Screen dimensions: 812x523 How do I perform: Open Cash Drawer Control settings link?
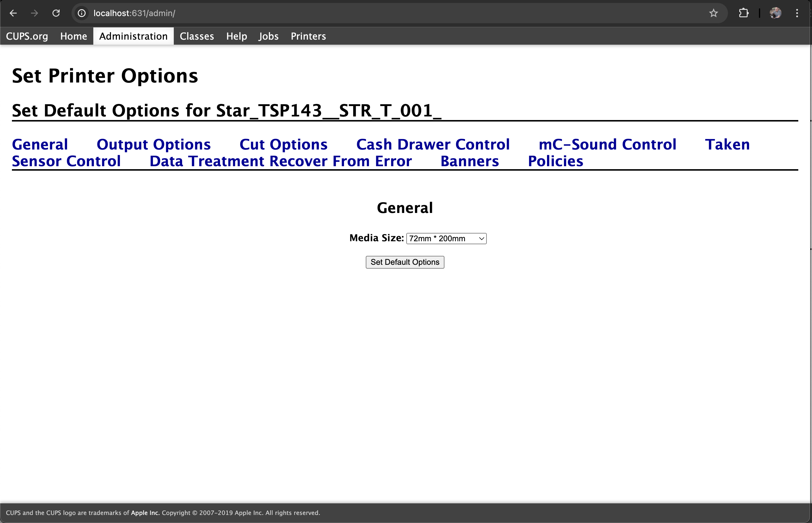[x=433, y=144]
